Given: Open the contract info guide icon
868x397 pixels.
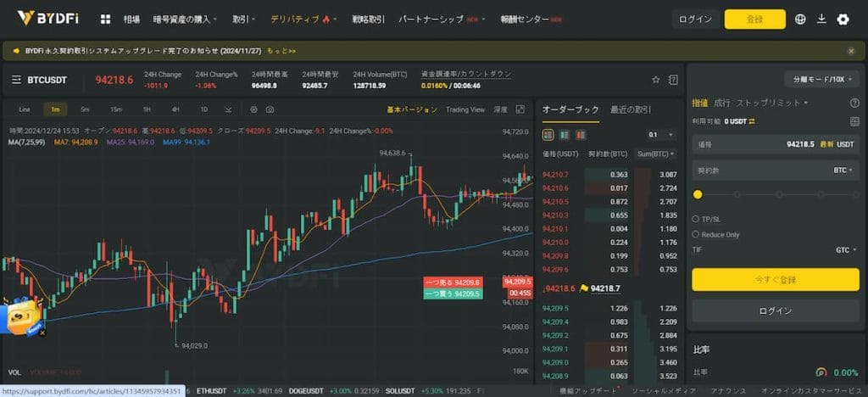Looking at the screenshot, I should click(672, 80).
